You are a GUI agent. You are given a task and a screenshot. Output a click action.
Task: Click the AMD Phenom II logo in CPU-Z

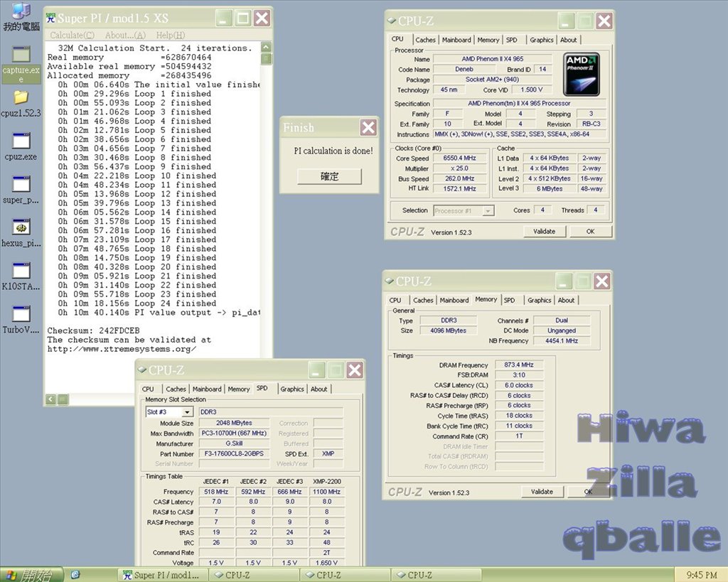581,74
